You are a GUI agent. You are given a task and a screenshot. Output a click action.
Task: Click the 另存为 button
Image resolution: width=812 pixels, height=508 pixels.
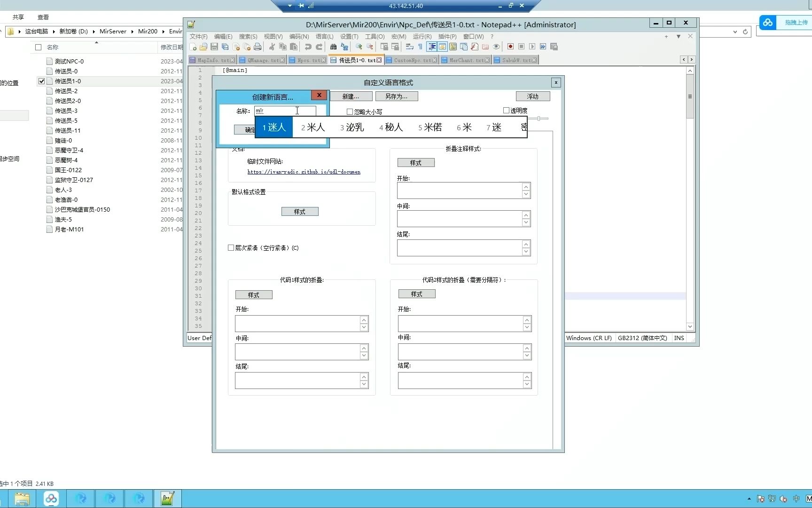(396, 96)
